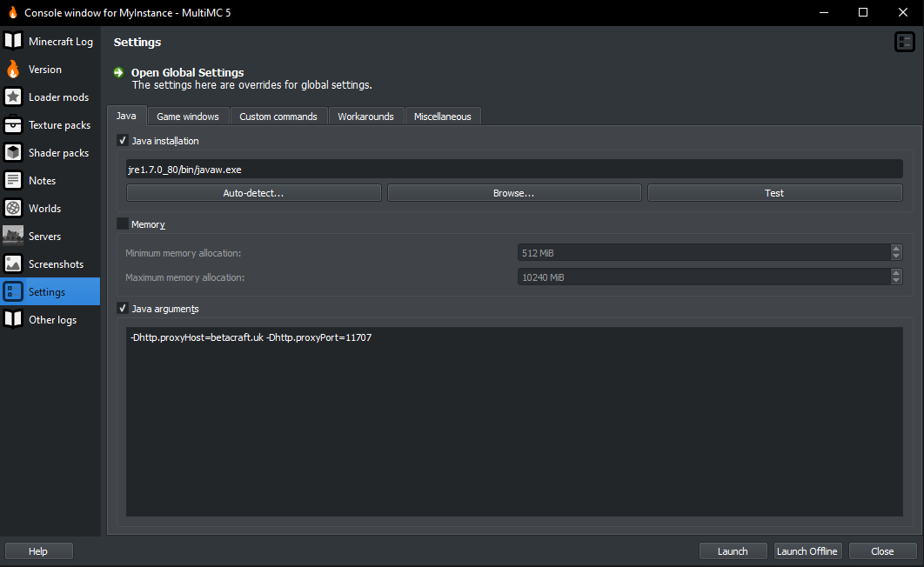Open the Minecraft Log page

coord(50,41)
